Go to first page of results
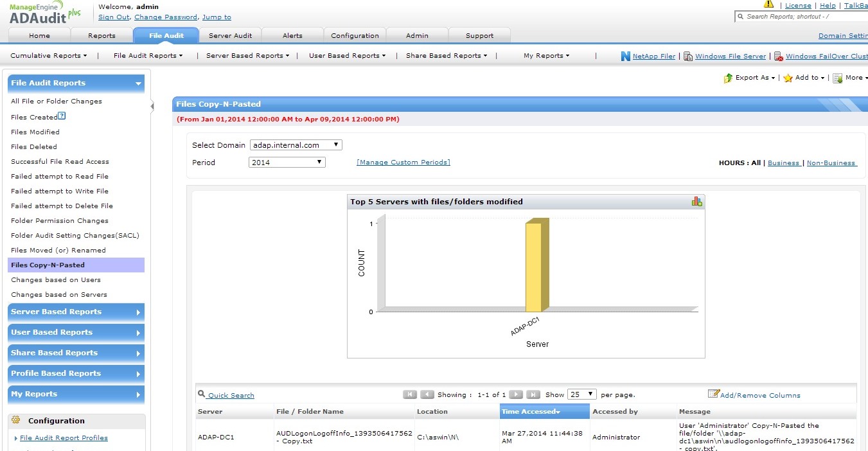The width and height of the screenshot is (868, 451). click(x=410, y=394)
